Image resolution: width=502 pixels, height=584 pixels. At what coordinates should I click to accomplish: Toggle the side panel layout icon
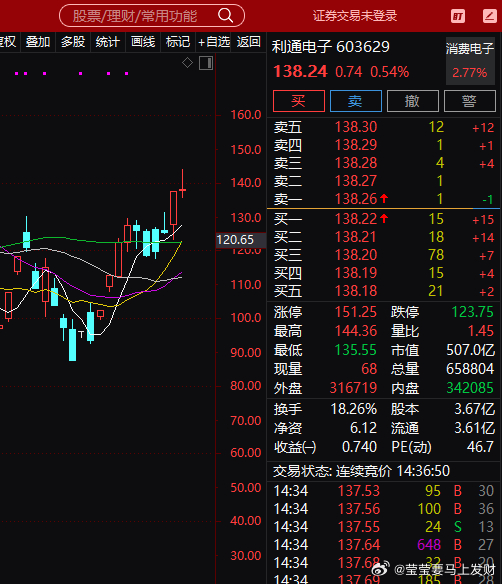click(x=206, y=63)
